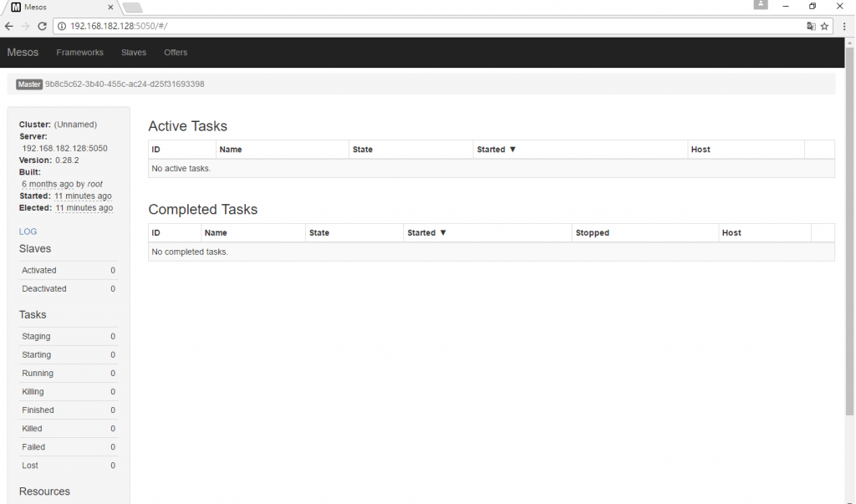Click the '11 minutes ago' Elected timestamp
Image resolution: width=856 pixels, height=504 pixels.
point(84,208)
